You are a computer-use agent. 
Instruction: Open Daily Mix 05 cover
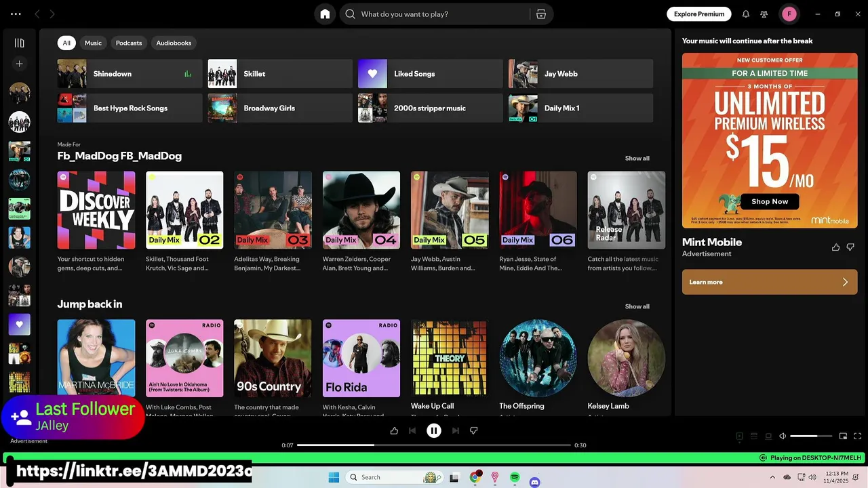pyautogui.click(x=450, y=210)
